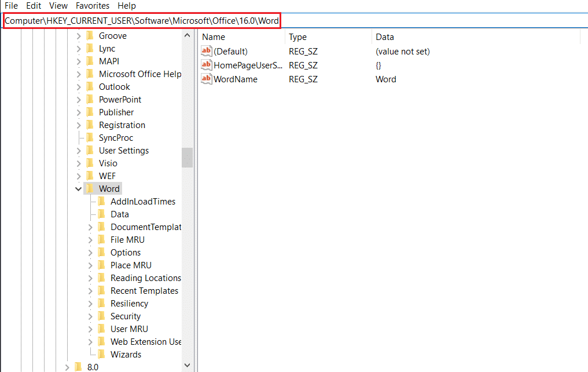Expand the Registration key
The height and width of the screenshot is (372, 588).
[x=78, y=125]
